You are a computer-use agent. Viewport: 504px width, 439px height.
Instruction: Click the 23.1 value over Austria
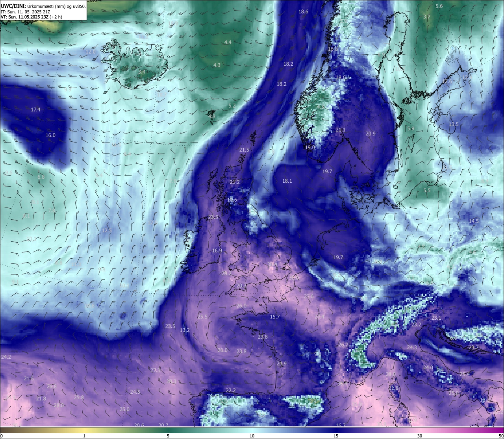(x=436, y=318)
